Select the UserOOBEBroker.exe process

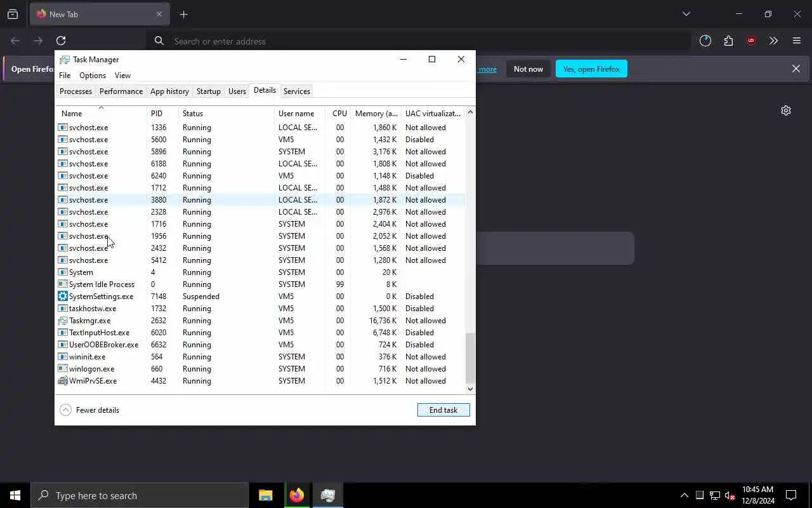tap(260, 345)
